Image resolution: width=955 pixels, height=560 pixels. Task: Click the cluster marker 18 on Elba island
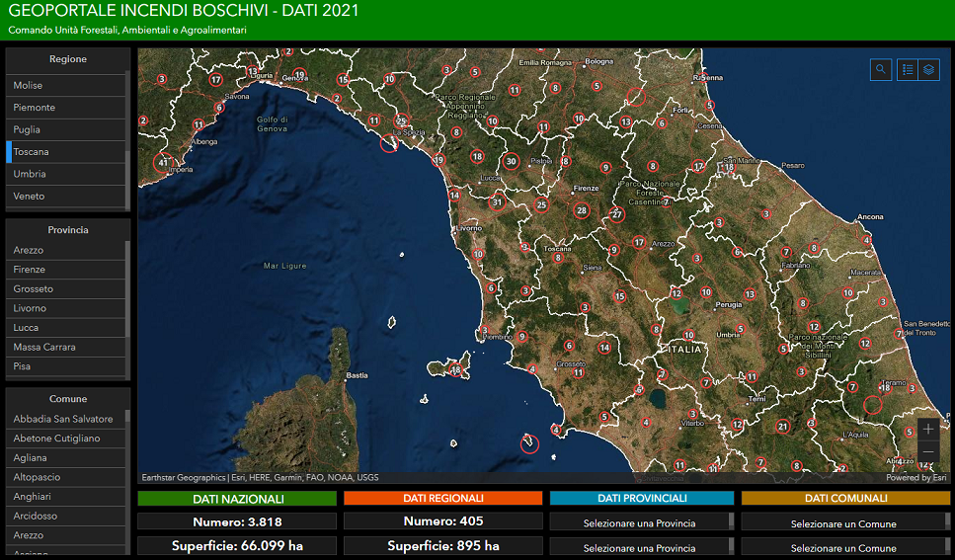coord(455,370)
